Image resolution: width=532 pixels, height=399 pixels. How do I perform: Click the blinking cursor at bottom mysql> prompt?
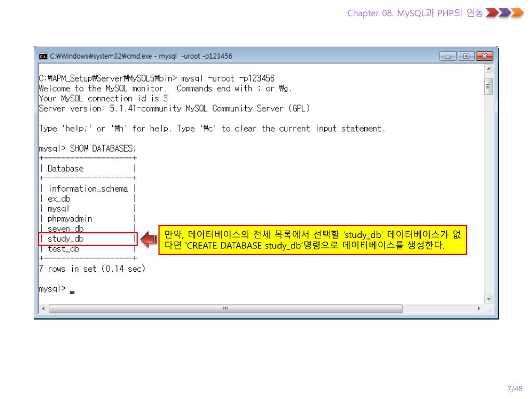[x=72, y=292]
